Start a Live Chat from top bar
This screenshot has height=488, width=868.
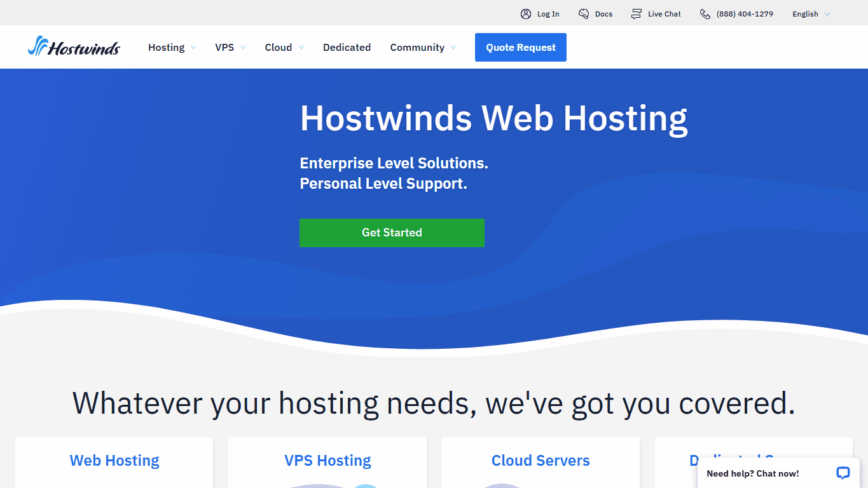(x=665, y=14)
